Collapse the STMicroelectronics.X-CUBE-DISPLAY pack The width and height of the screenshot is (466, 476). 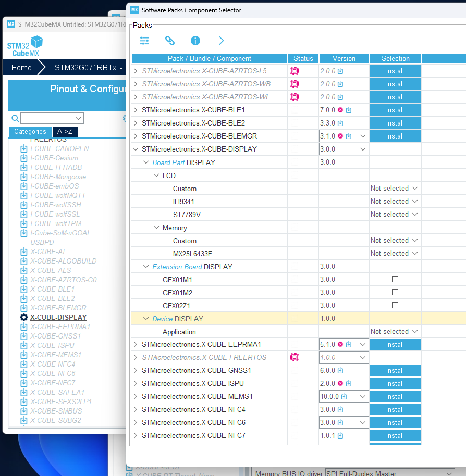136,149
